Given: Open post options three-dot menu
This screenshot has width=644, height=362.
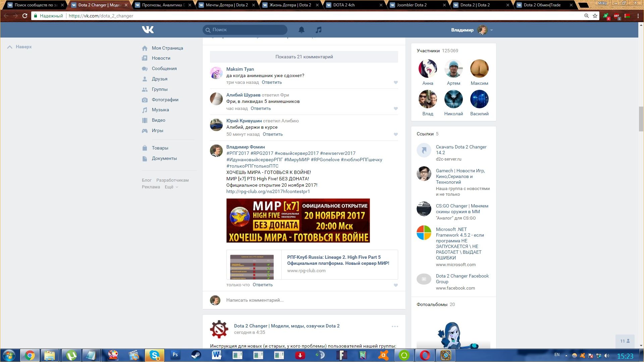Looking at the screenshot, I should pyautogui.click(x=395, y=326).
